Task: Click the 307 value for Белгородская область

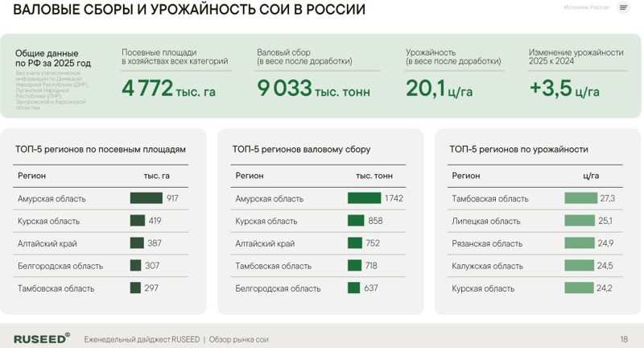Action: (152, 266)
